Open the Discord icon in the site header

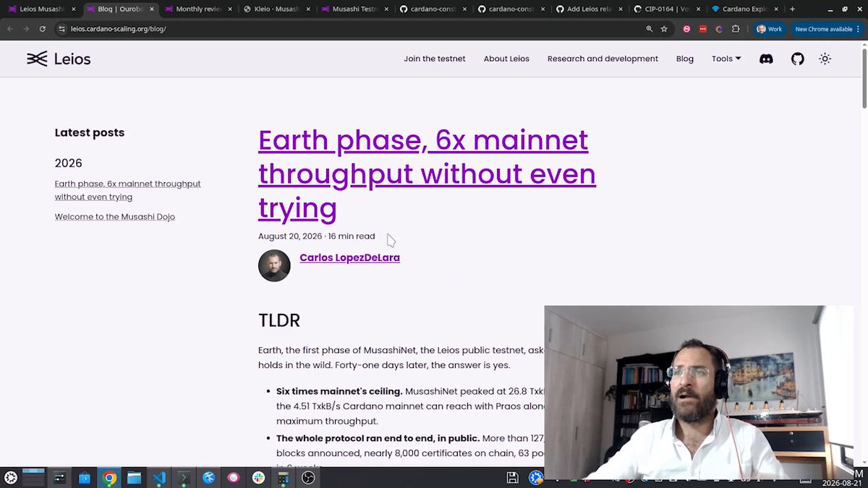pyautogui.click(x=766, y=59)
